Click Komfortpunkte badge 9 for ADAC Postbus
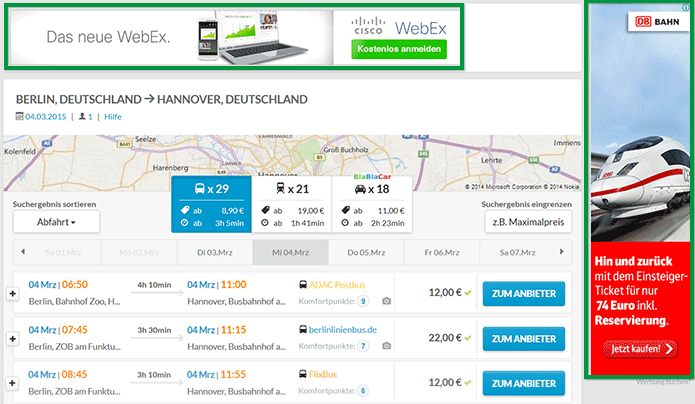695x404 pixels. tap(363, 301)
